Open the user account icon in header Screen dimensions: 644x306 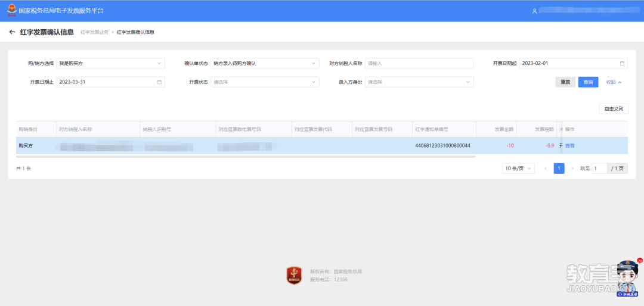534,11
